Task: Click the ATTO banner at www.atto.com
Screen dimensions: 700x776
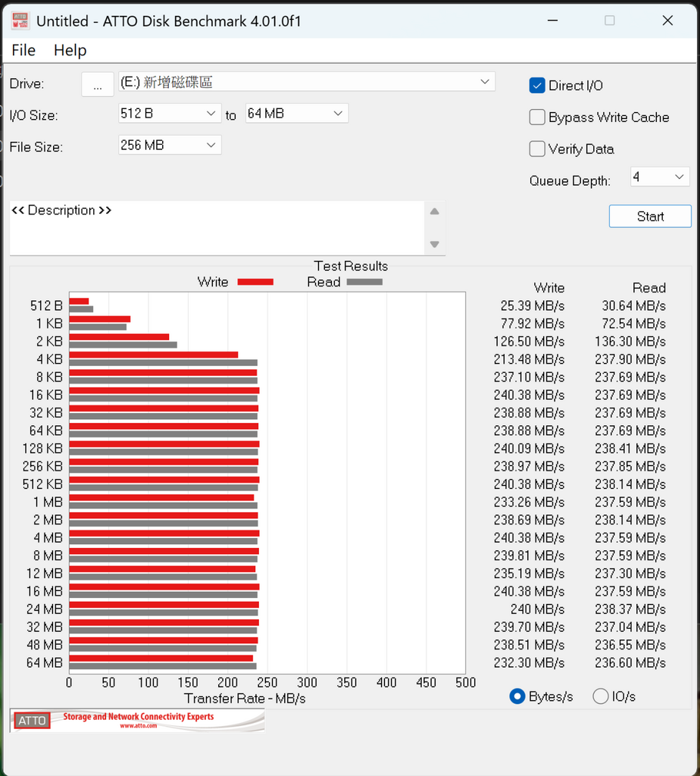Action: (x=137, y=720)
